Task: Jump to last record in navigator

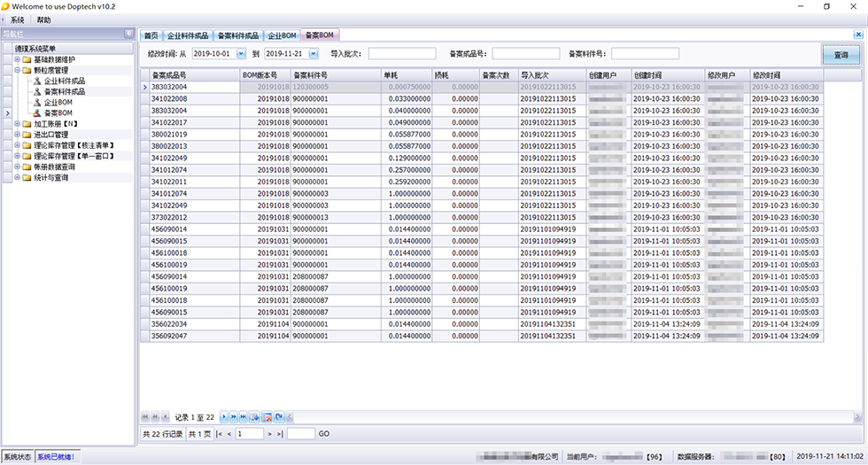Action: pos(244,416)
